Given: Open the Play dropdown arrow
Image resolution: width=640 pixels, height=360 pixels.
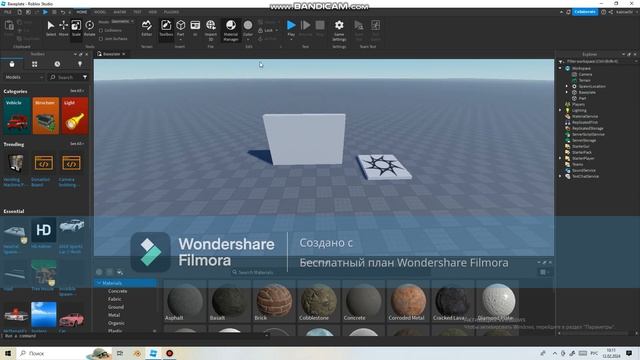Looking at the screenshot, I should tap(291, 40).
